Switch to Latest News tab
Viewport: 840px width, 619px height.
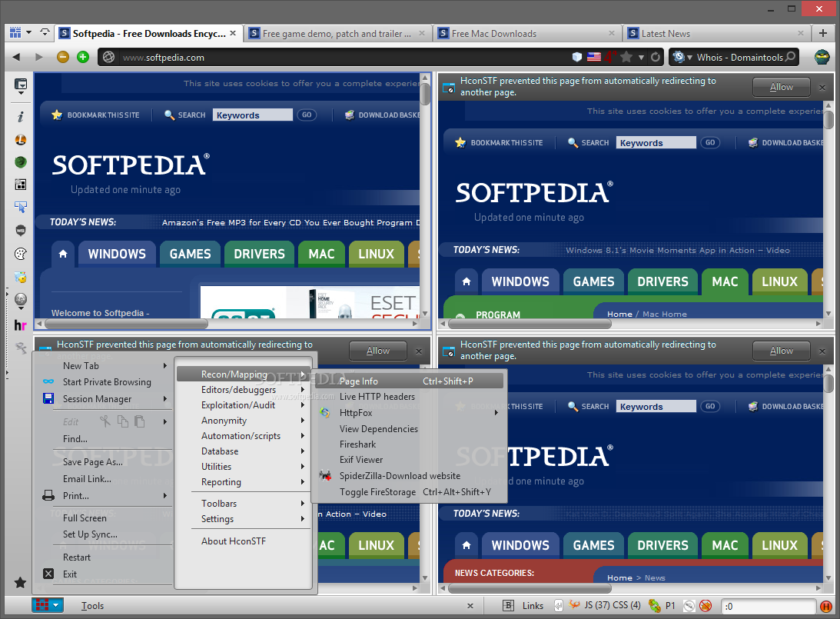[717, 33]
